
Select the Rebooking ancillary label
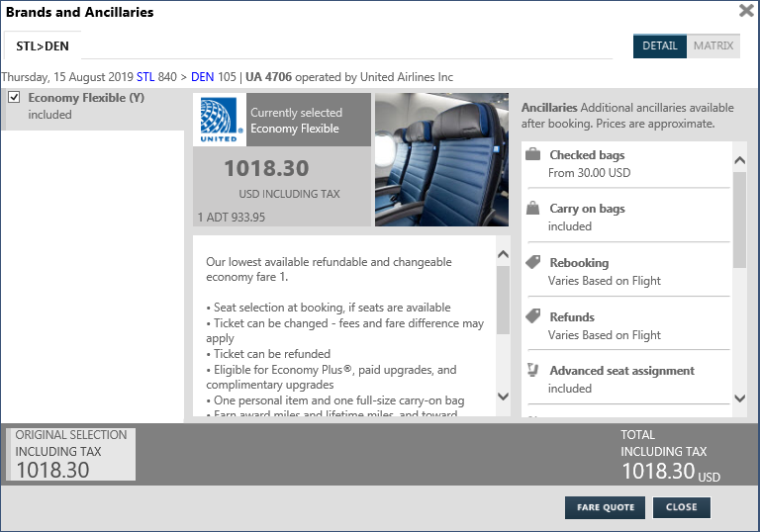(579, 263)
